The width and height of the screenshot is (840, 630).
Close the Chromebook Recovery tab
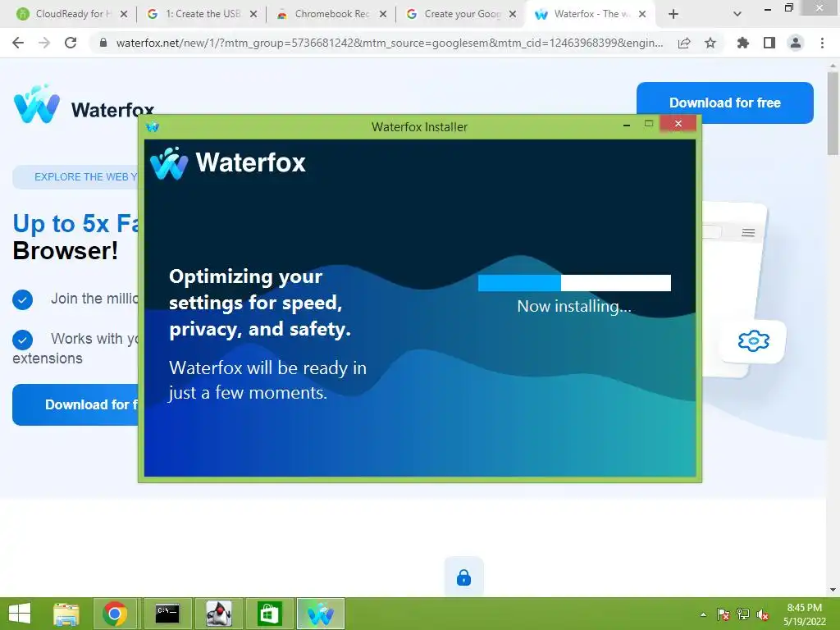click(383, 14)
